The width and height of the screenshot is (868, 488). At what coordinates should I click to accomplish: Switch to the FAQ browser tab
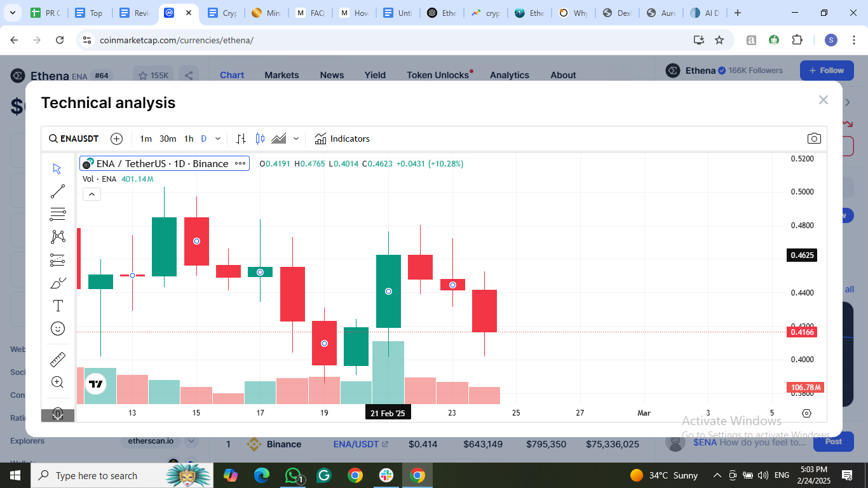pos(312,13)
